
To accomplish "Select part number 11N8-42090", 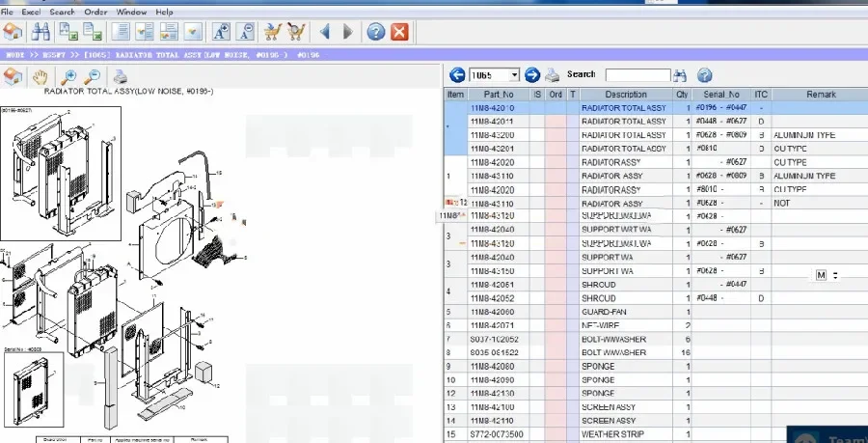I will (492, 380).
